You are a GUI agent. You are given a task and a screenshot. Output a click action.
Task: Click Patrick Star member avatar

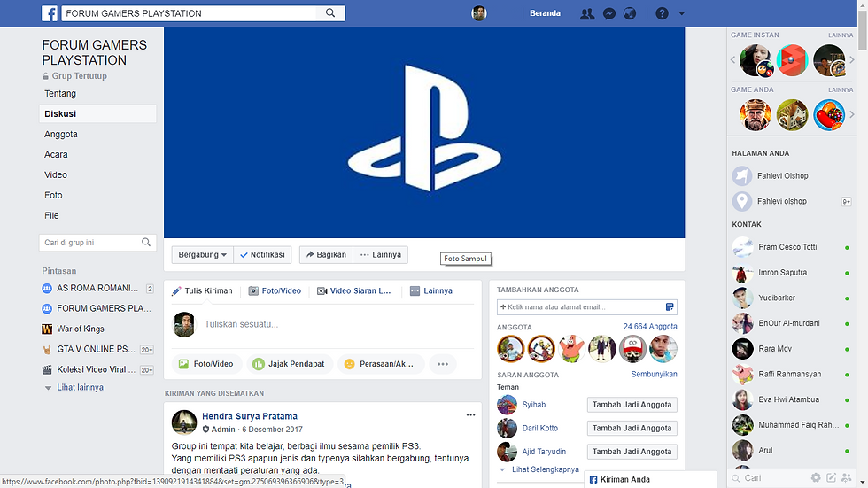pos(571,349)
